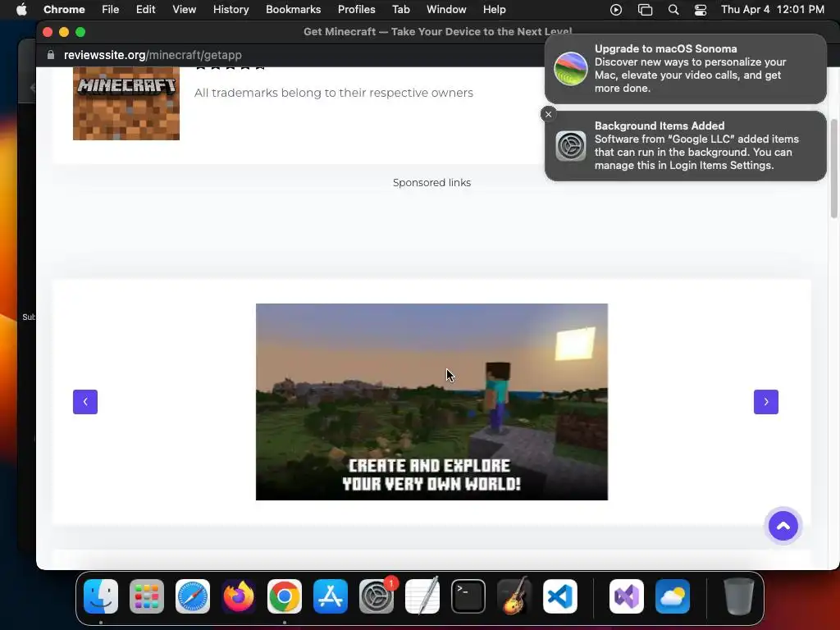Image resolution: width=840 pixels, height=630 pixels.
Task: Click the macOS Sonoma notification icon
Action: tap(571, 69)
